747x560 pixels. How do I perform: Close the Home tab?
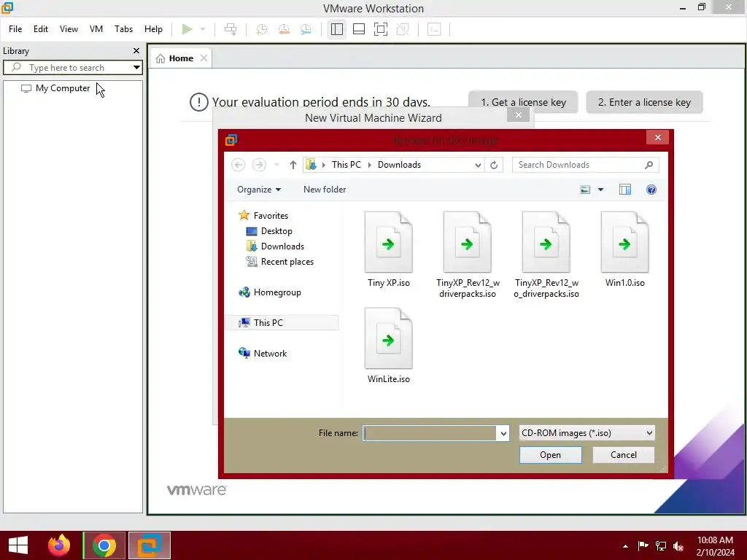click(x=204, y=58)
